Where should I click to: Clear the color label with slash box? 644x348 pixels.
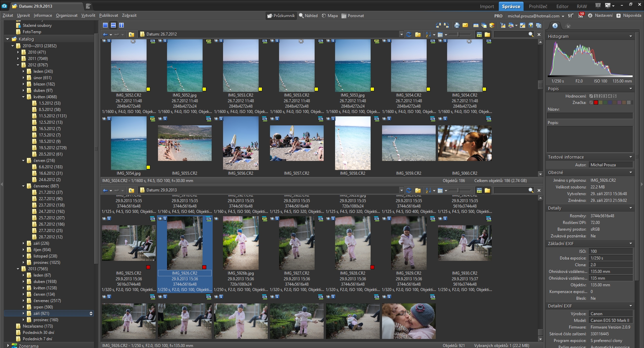tap(591, 102)
